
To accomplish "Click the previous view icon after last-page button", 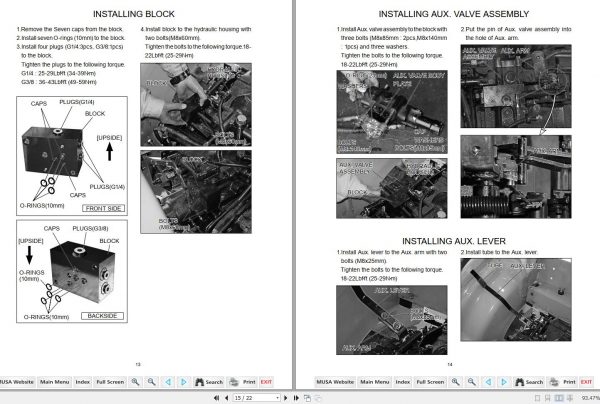I will [x=307, y=398].
